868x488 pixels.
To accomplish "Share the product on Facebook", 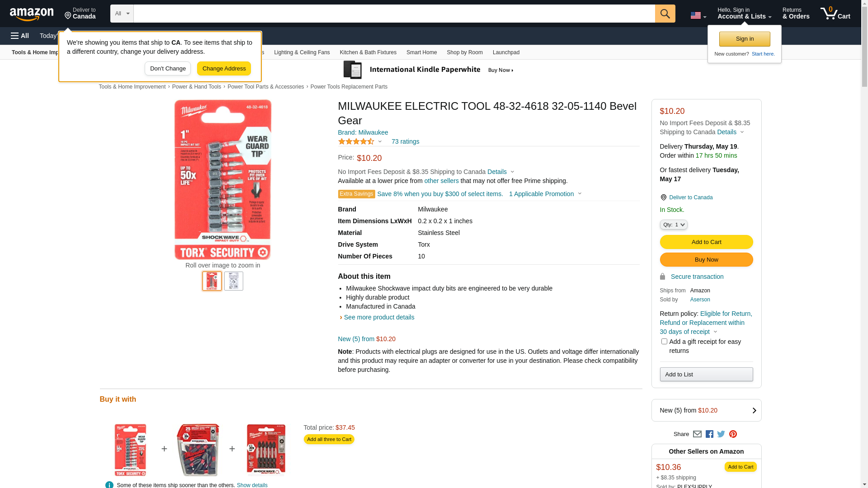I will (x=709, y=434).
